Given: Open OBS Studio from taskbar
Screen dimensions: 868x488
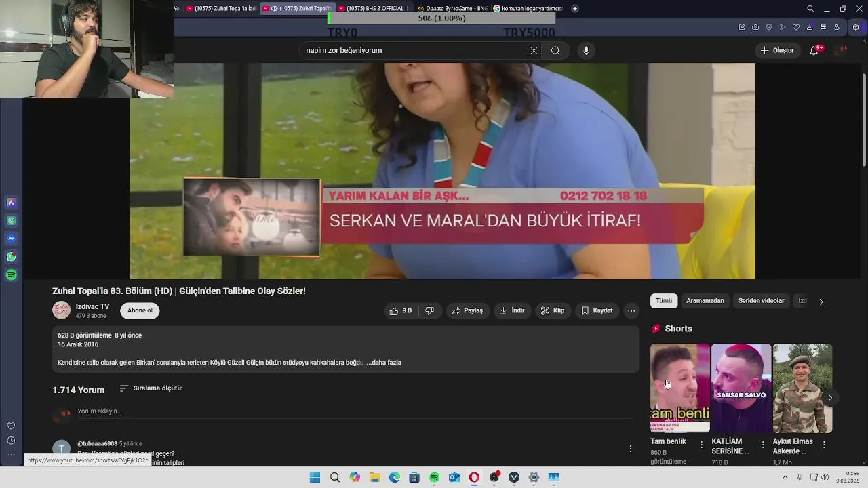Looking at the screenshot, I should click(x=494, y=478).
